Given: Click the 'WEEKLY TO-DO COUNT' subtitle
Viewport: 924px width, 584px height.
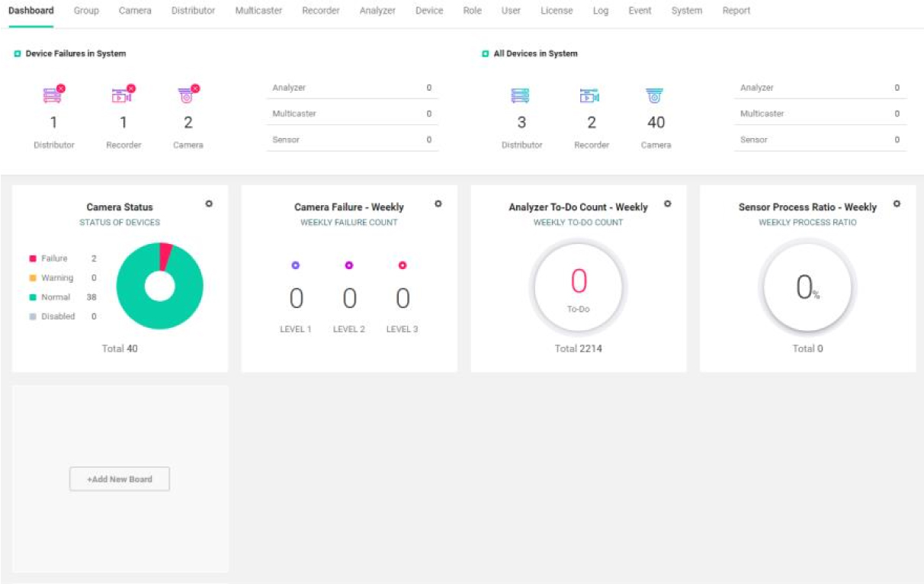Looking at the screenshot, I should pos(579,223).
